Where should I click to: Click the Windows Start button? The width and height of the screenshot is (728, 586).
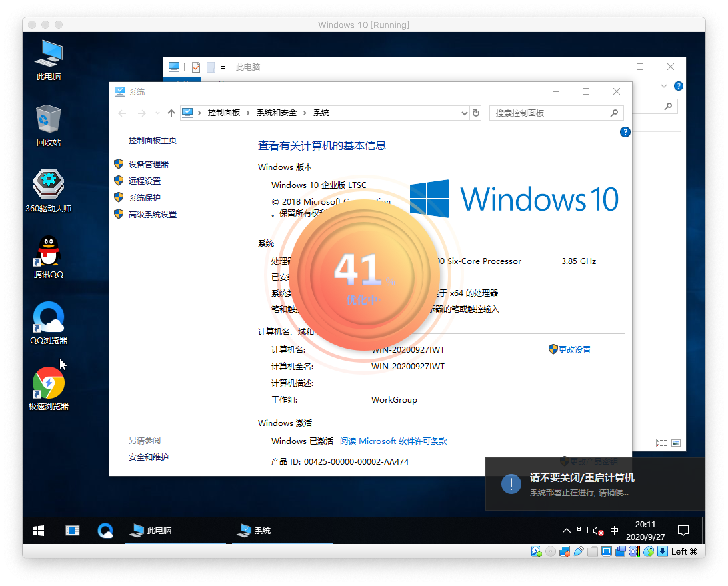click(x=38, y=531)
